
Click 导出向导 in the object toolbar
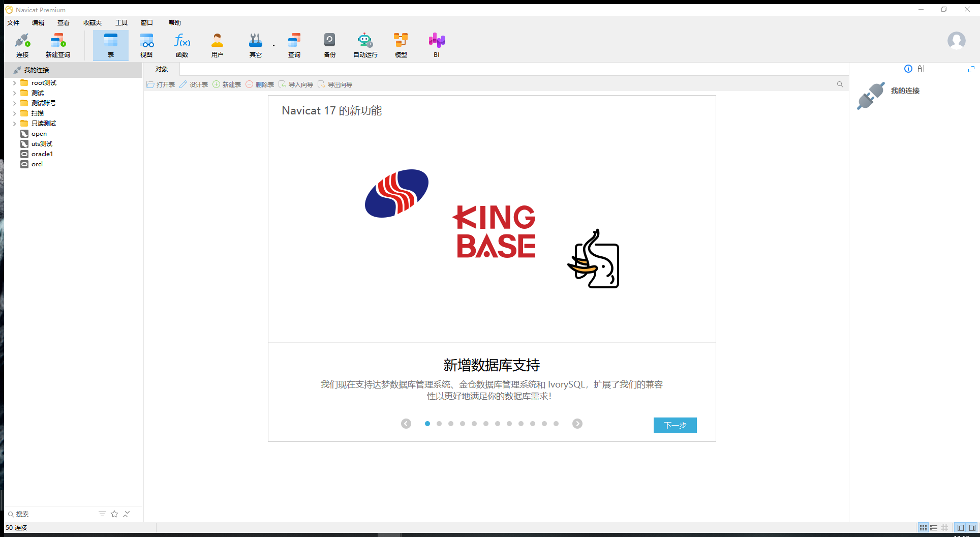coord(335,84)
